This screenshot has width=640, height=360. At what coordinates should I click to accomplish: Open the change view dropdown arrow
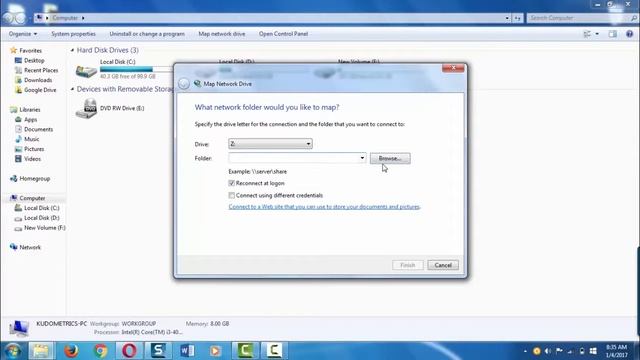click(x=597, y=34)
